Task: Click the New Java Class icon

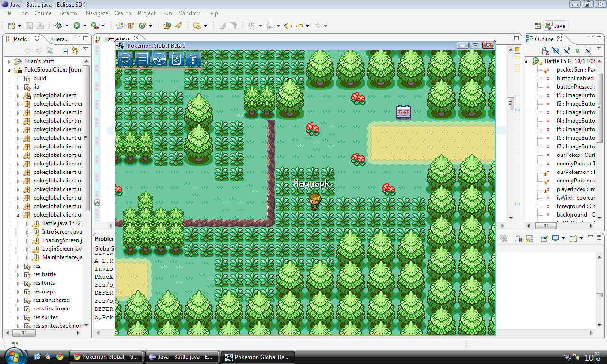Action: tap(142, 26)
